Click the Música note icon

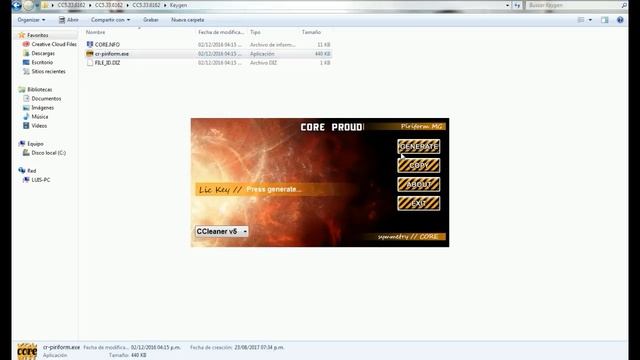[x=26, y=116]
